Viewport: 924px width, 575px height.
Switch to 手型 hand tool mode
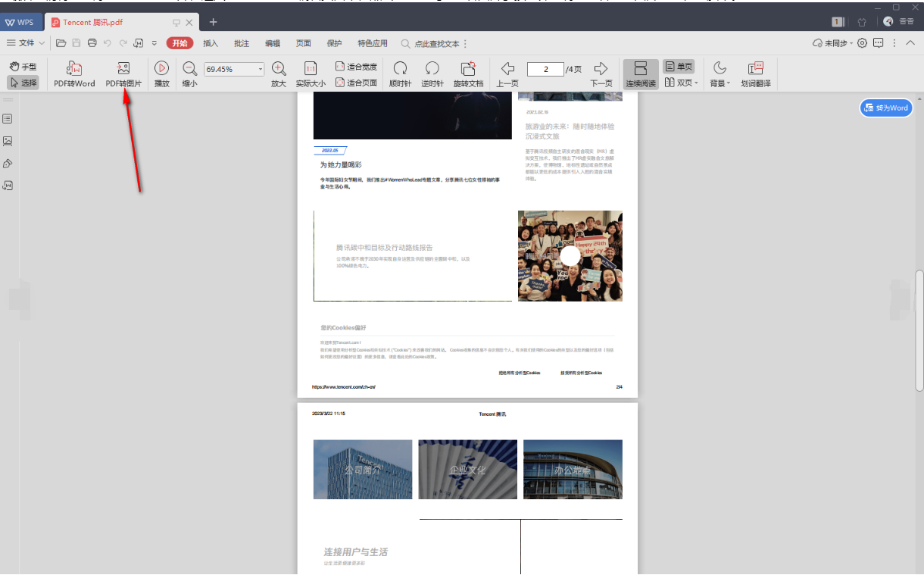pos(23,67)
